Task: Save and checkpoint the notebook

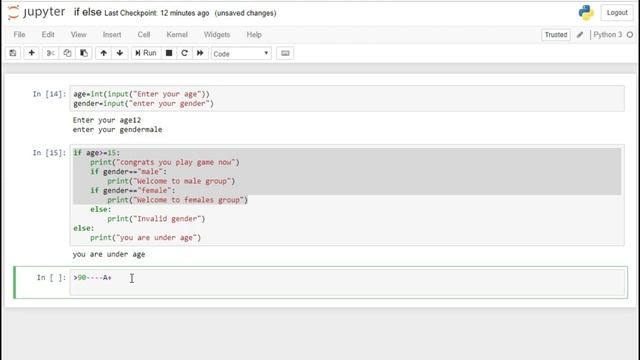Action: (13, 53)
